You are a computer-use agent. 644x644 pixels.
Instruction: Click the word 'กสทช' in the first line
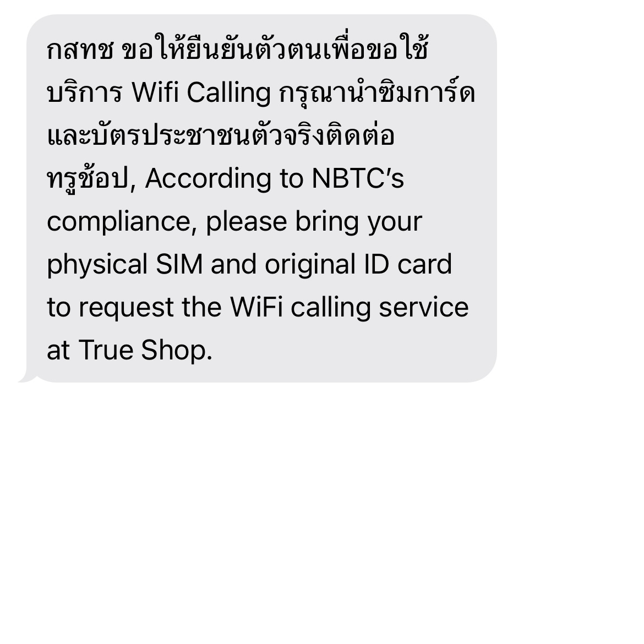click(x=80, y=51)
